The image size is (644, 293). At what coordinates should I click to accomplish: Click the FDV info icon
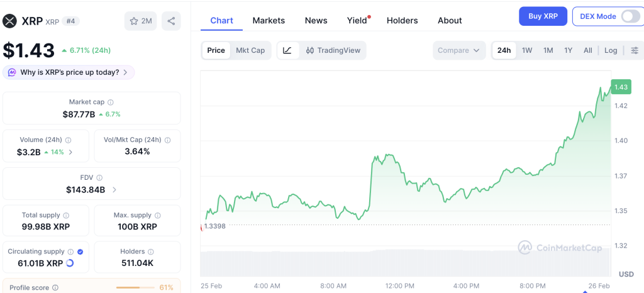click(x=99, y=178)
